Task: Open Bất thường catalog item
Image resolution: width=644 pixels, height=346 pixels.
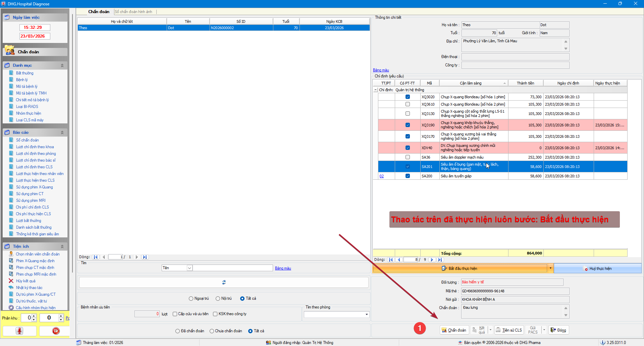Action: (x=24, y=73)
